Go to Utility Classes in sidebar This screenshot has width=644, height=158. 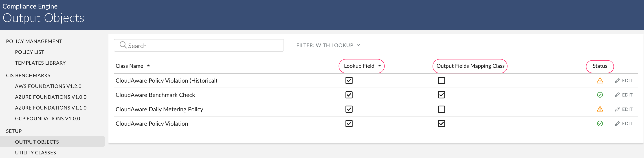(x=35, y=152)
